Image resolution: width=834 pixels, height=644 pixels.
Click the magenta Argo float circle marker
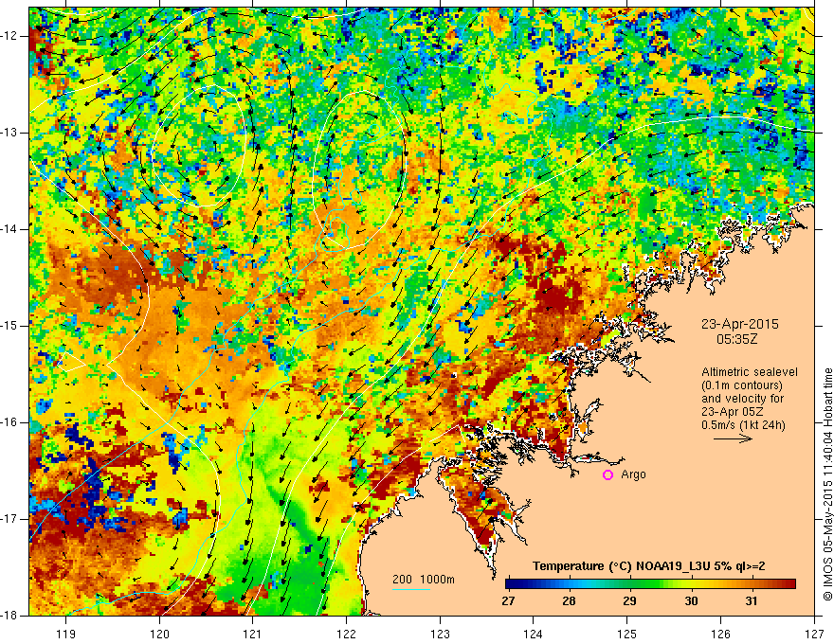pos(607,474)
